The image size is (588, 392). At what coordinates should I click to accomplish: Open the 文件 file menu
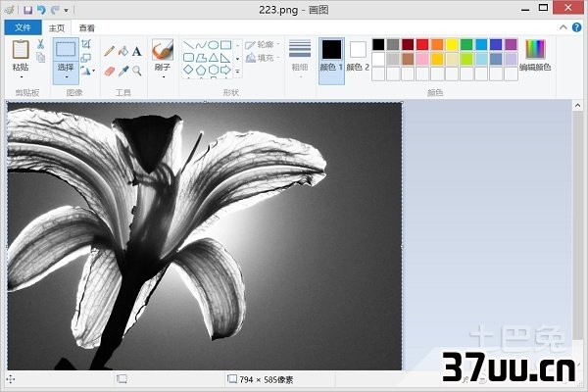23,27
